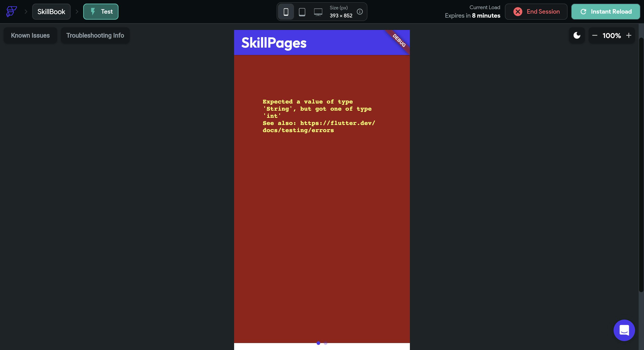Click the breadcrumb chevron after the logo

click(x=26, y=12)
